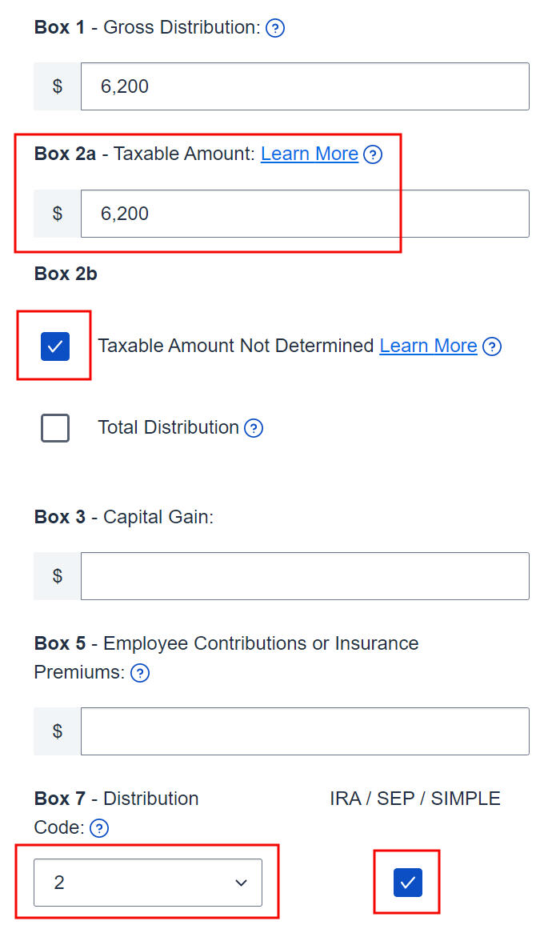Open the Box 2a Learn More link

click(309, 154)
